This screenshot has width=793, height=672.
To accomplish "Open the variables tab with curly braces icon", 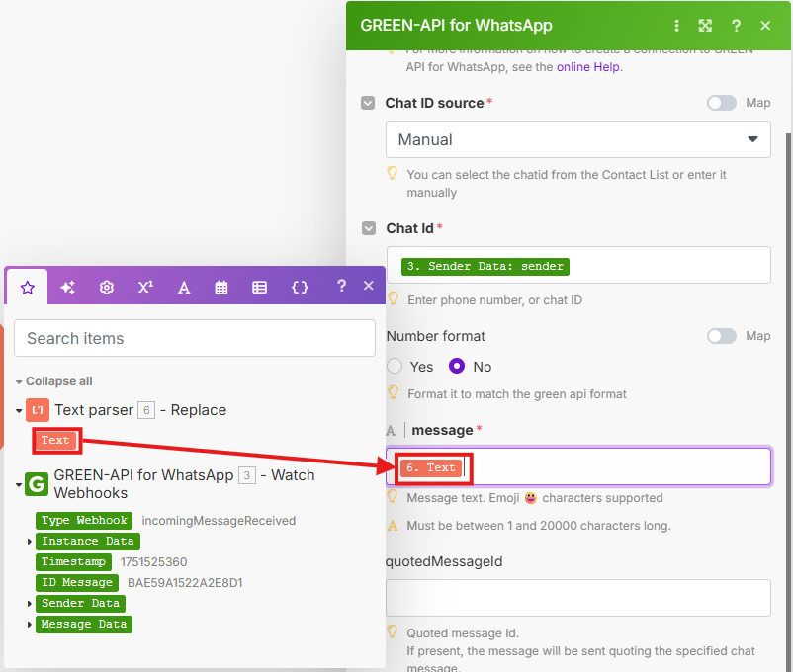I will click(297, 287).
